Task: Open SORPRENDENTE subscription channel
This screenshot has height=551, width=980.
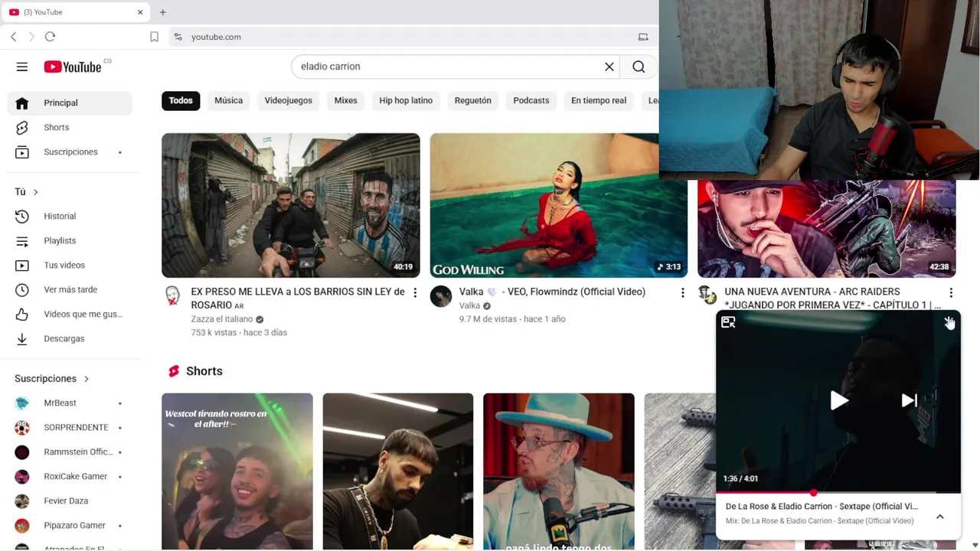Action: tap(70, 427)
